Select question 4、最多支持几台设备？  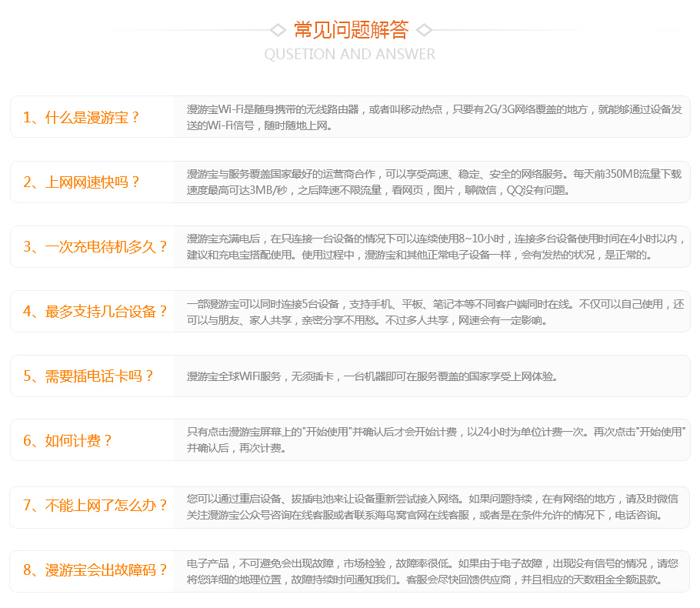click(x=95, y=312)
